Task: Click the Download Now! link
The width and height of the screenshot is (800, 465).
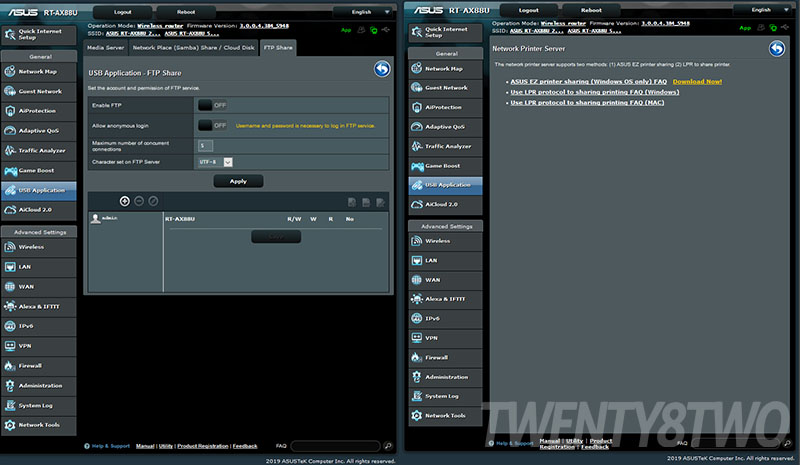Action: tap(697, 82)
